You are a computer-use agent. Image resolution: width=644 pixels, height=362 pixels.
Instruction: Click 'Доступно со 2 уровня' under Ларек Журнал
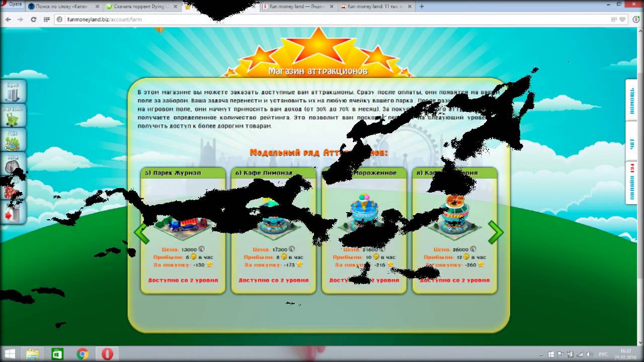coord(183,280)
